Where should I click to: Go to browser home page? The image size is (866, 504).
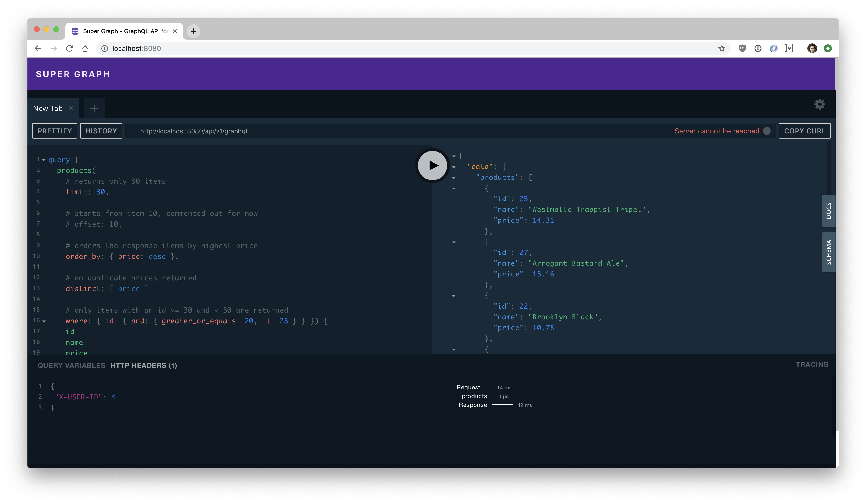[85, 48]
